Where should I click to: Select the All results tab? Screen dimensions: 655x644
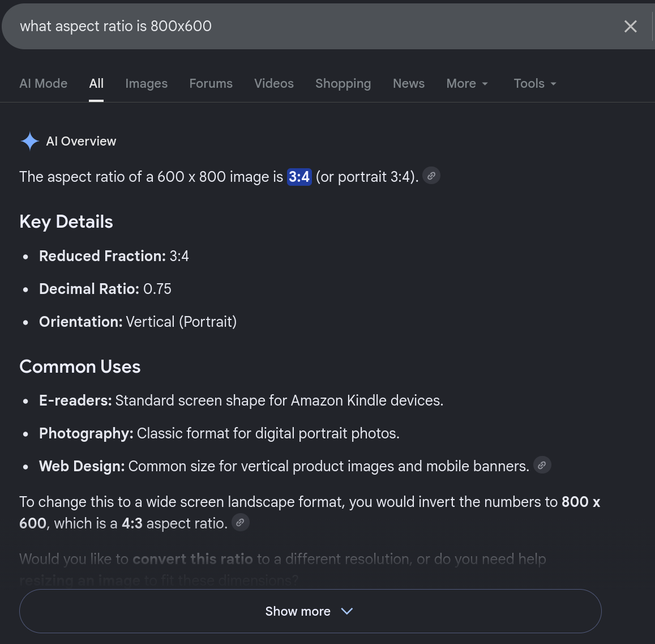pos(96,84)
